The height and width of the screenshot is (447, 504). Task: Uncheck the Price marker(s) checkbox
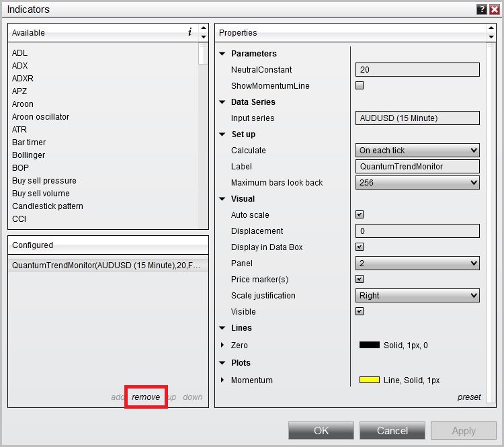pyautogui.click(x=360, y=279)
